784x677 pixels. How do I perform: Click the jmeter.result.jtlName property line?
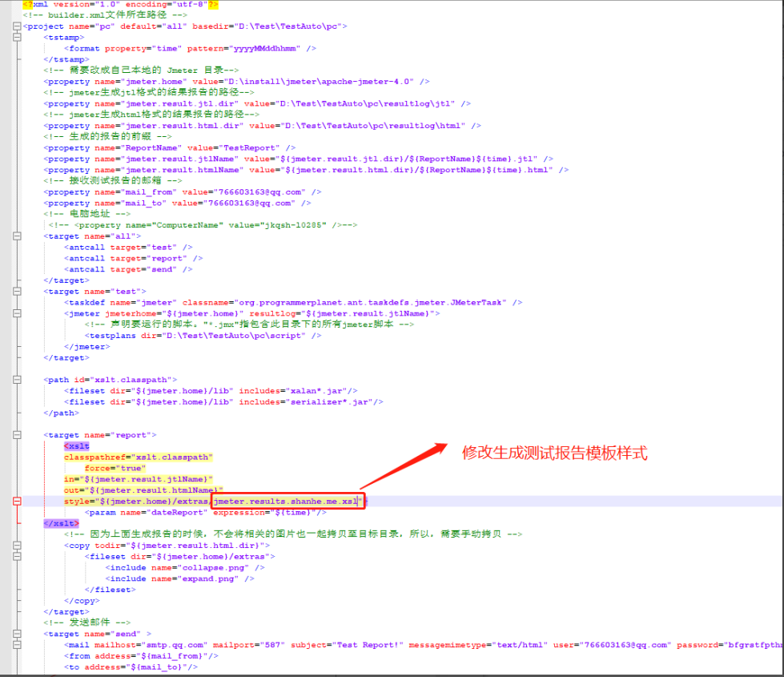tap(298, 159)
